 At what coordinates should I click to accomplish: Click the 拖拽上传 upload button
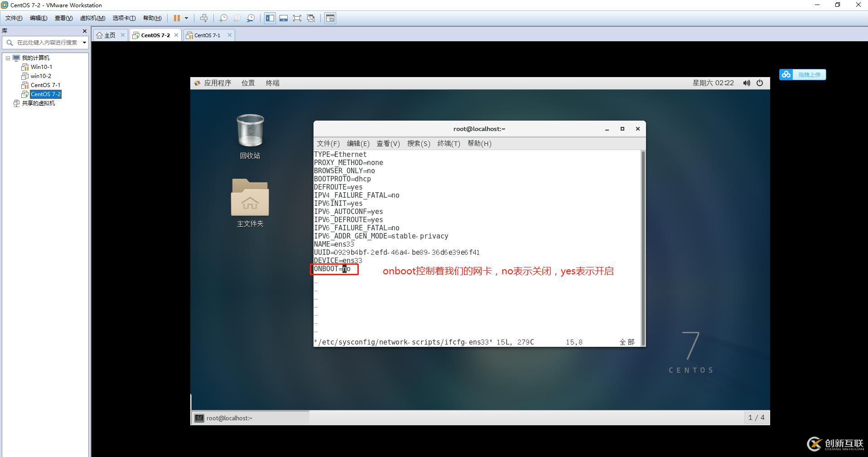802,74
